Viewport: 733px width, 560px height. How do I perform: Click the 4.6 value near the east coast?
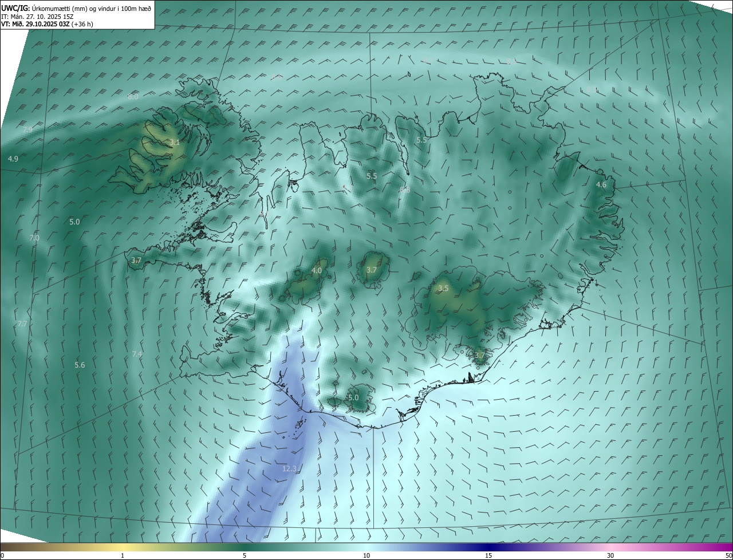click(601, 184)
